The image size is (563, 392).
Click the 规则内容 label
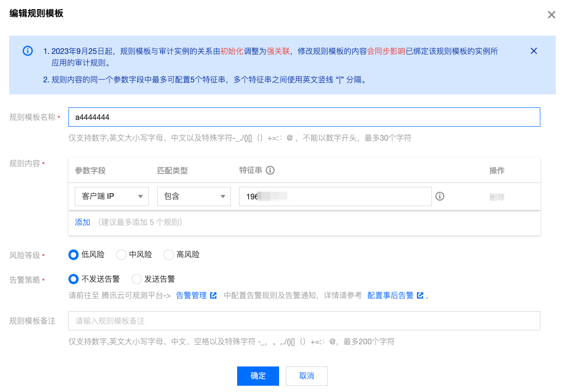(25, 164)
